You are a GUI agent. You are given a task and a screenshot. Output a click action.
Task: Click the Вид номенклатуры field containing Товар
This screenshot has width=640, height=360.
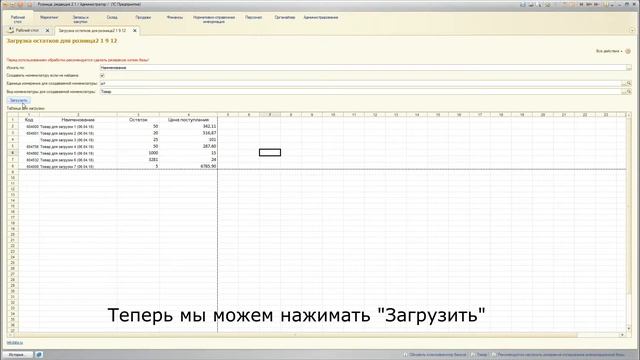click(x=360, y=91)
